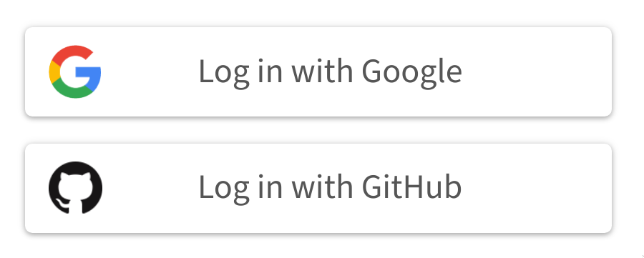This screenshot has height=258, width=644.
Task: Select the Google login card
Action: [318, 71]
